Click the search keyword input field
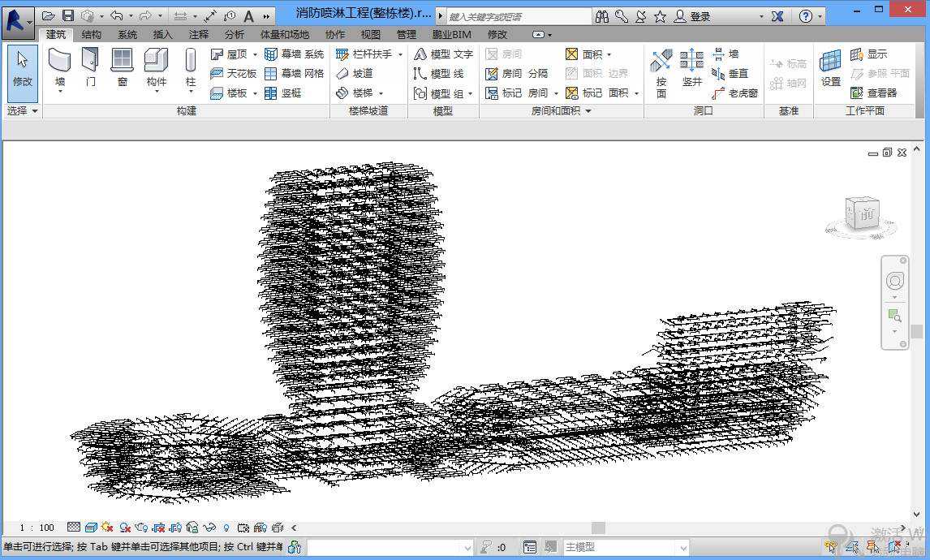Screen dimensions: 930x560 pyautogui.click(x=518, y=16)
